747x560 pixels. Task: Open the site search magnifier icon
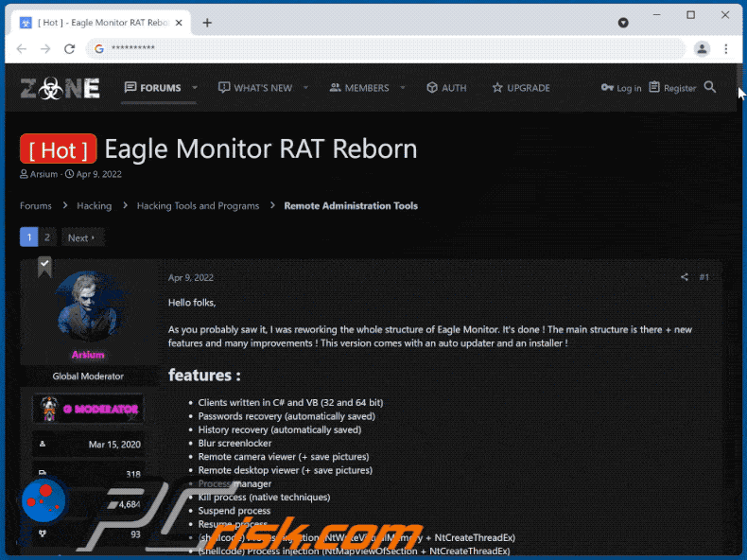[x=710, y=87]
